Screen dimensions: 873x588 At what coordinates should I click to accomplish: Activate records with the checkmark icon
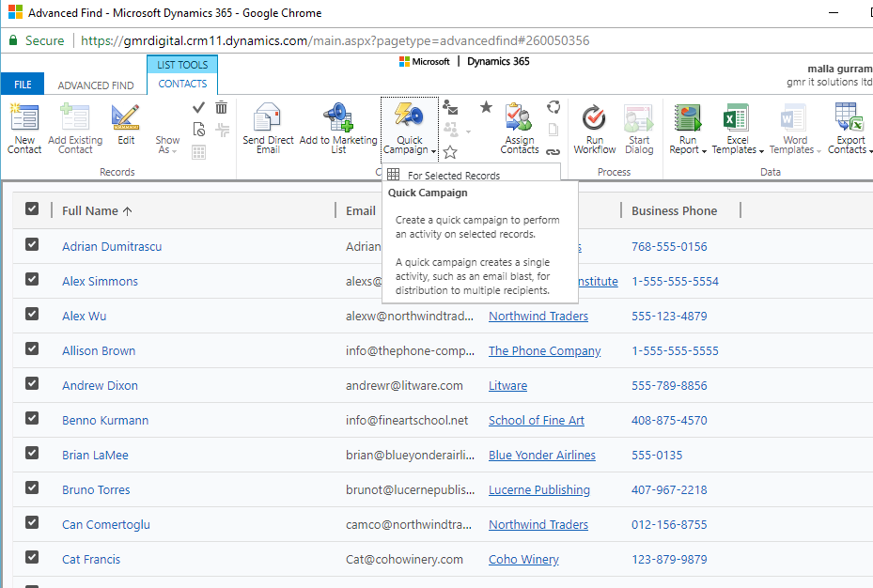coord(199,107)
